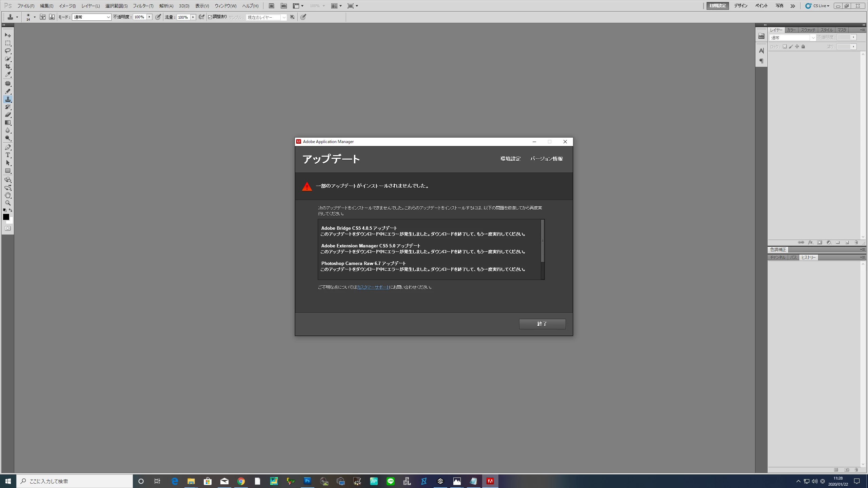This screenshot has width=868, height=488.
Task: Open the モード blend mode dropdown
Action: click(92, 17)
